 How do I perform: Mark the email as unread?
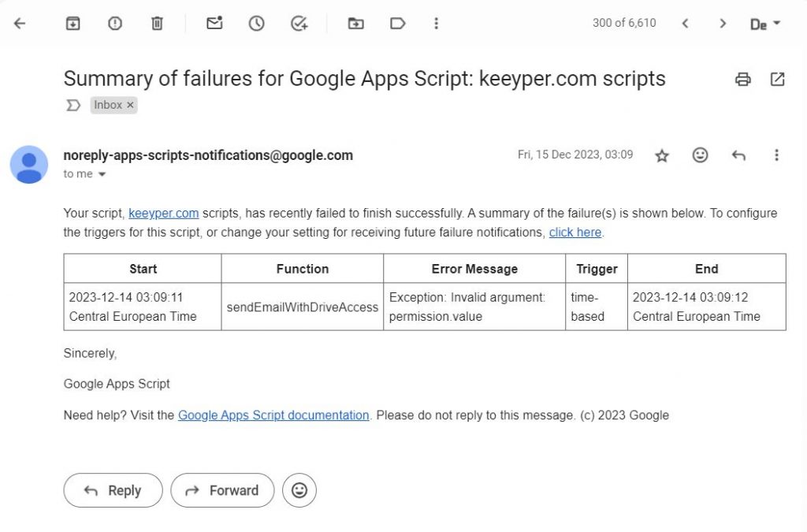(x=214, y=24)
